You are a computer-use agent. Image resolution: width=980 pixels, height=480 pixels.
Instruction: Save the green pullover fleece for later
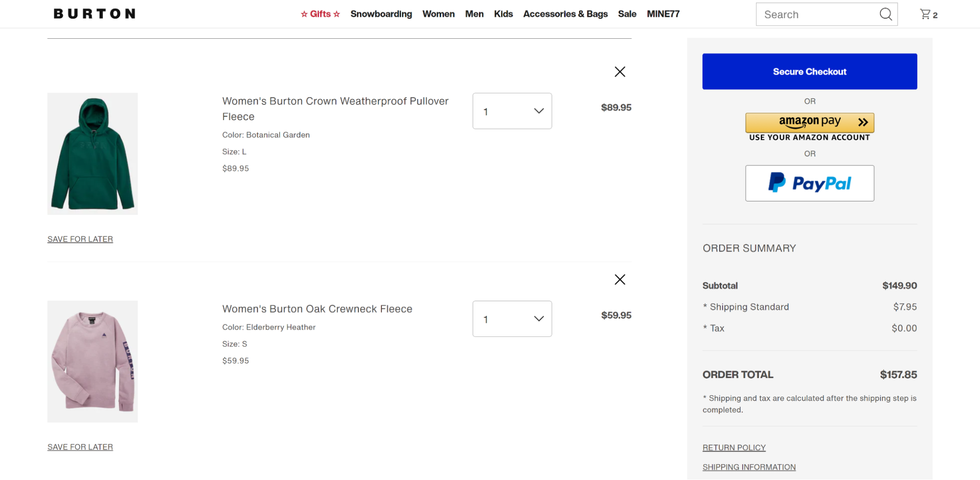pyautogui.click(x=80, y=239)
